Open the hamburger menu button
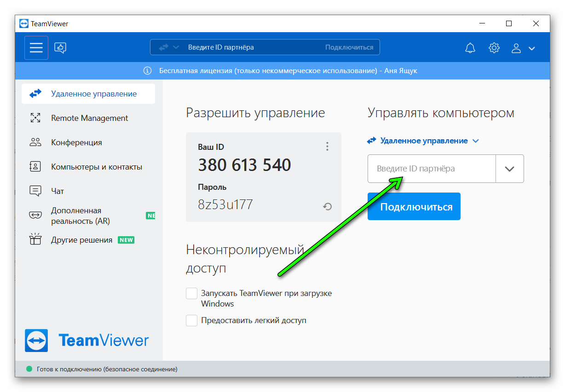 pos(36,48)
